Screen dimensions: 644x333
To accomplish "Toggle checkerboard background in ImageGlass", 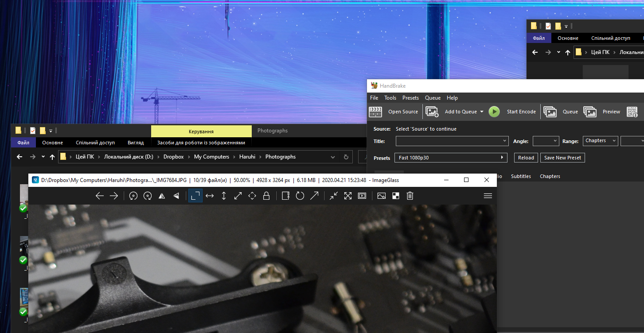I will pos(396,196).
